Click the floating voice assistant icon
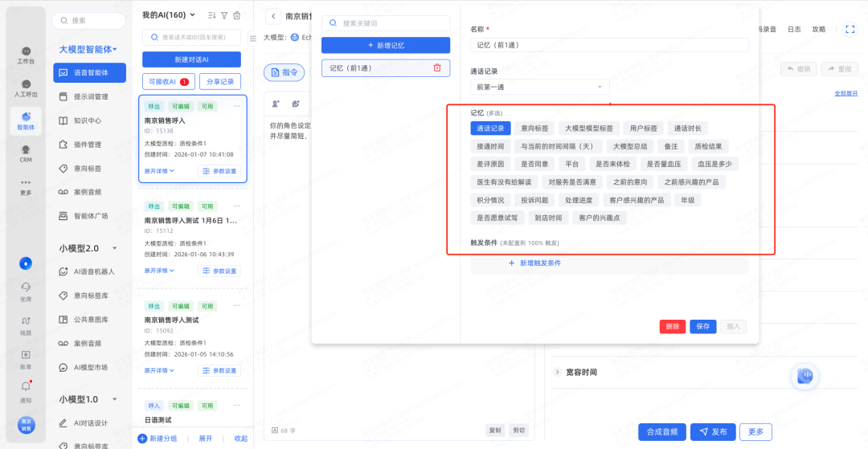 (805, 376)
